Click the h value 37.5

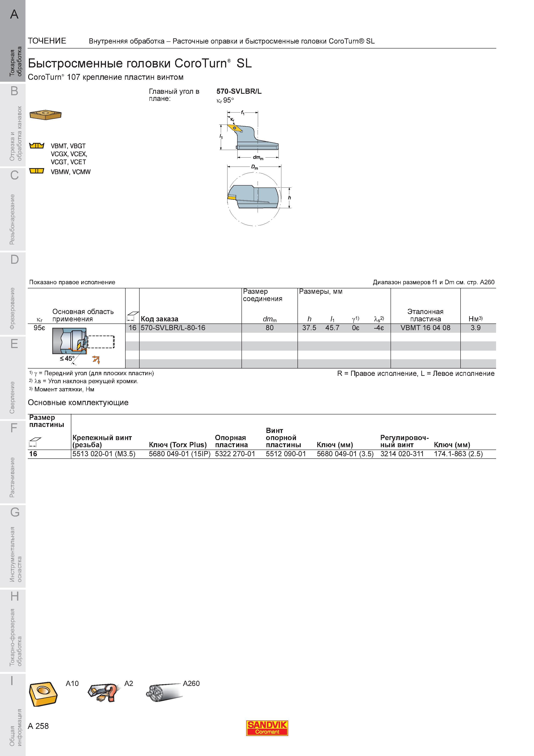click(309, 328)
